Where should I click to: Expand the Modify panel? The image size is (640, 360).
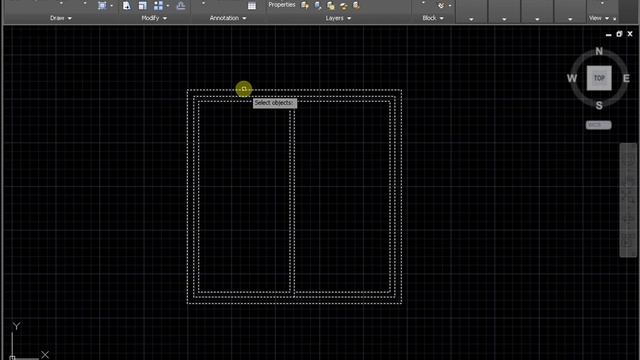pos(154,18)
